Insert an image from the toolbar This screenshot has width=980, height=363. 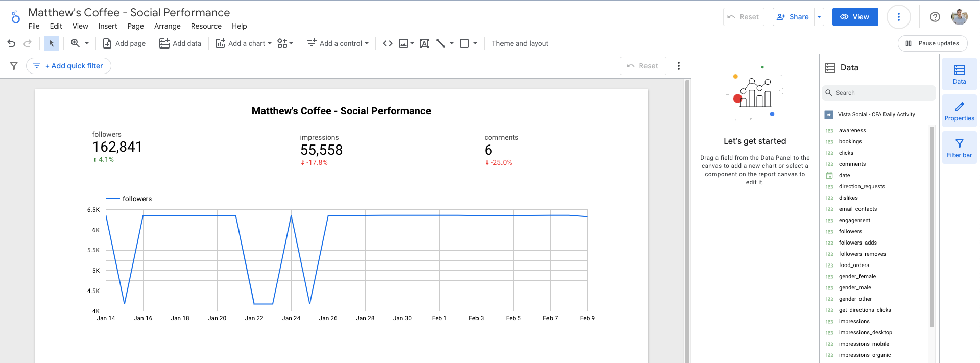(x=403, y=43)
